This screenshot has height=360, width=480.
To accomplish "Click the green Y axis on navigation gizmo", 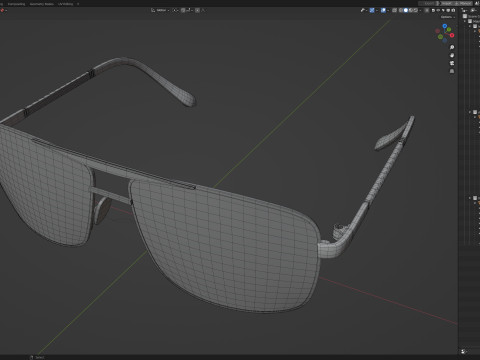I will pos(449,29).
